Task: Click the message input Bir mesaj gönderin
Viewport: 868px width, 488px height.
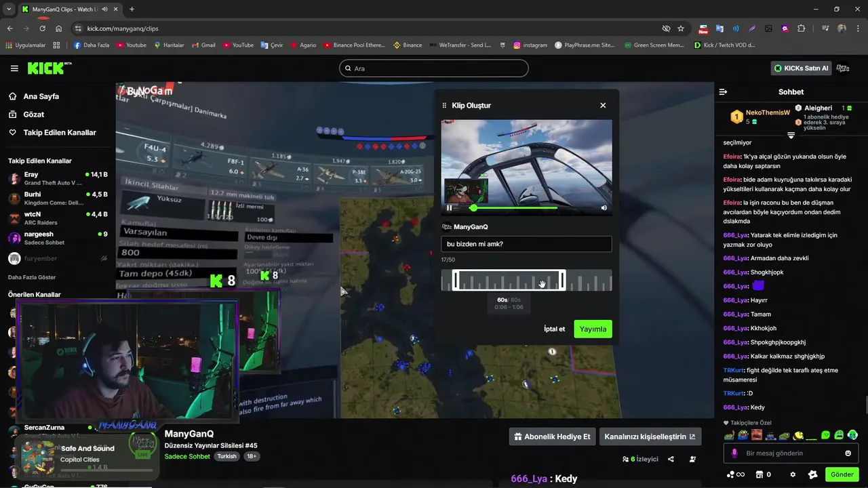Action: 790,453
